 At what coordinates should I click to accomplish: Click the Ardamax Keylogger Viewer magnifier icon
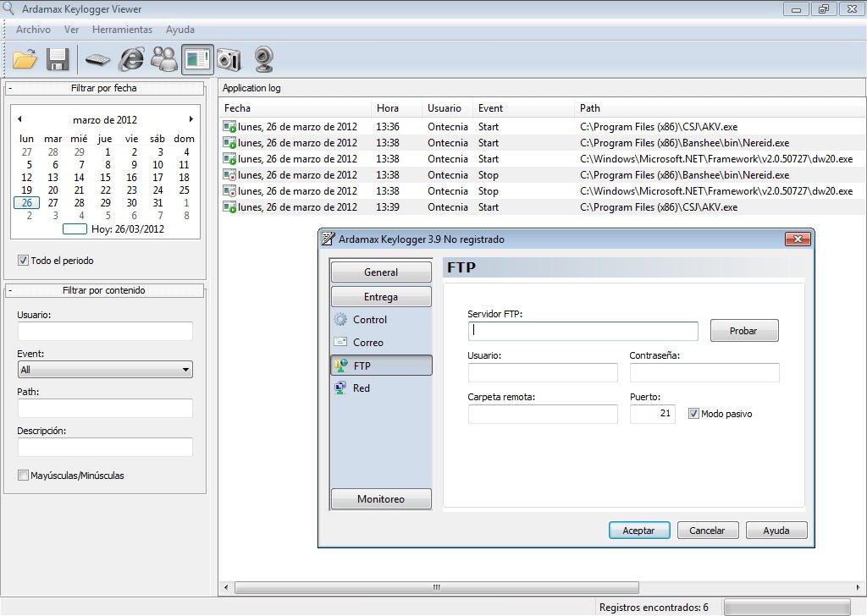[x=8, y=8]
